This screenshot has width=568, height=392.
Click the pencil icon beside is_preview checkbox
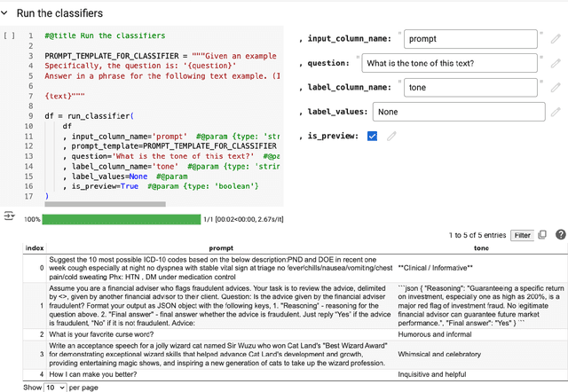click(391, 136)
